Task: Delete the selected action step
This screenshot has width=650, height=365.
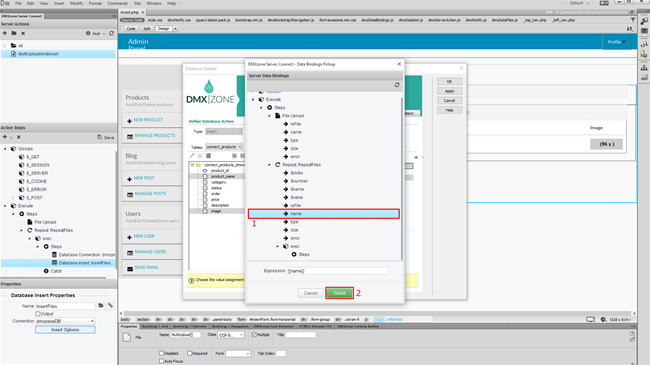Action: click(x=19, y=137)
